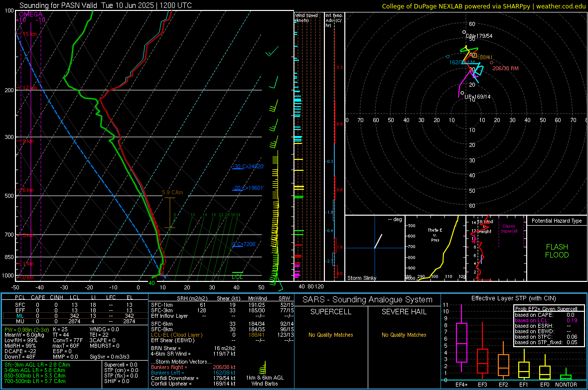Click the 'Wind Speed (knots)' panel header
588x390 pixels.
306,17
